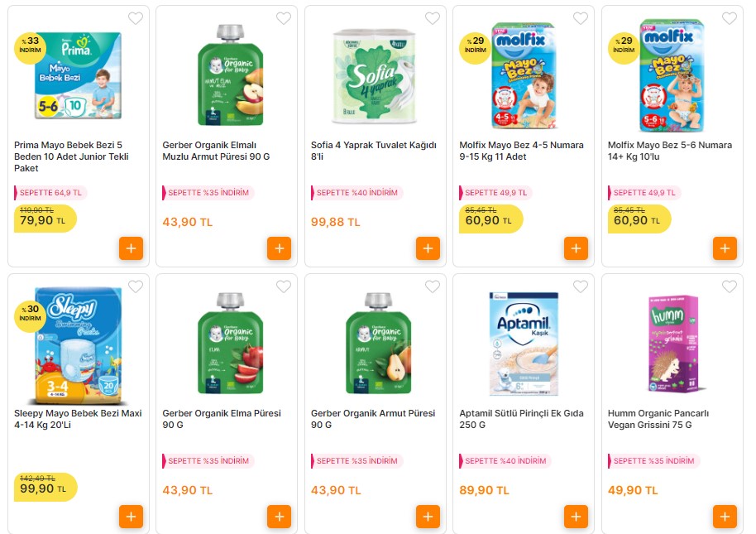This screenshot has height=534, width=756.
Task: Add Gerber Organik Elma Püresi to cart
Action: click(x=279, y=517)
